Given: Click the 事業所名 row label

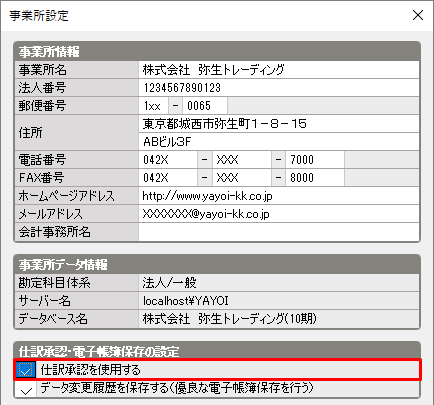Looking at the screenshot, I should coord(77,70).
